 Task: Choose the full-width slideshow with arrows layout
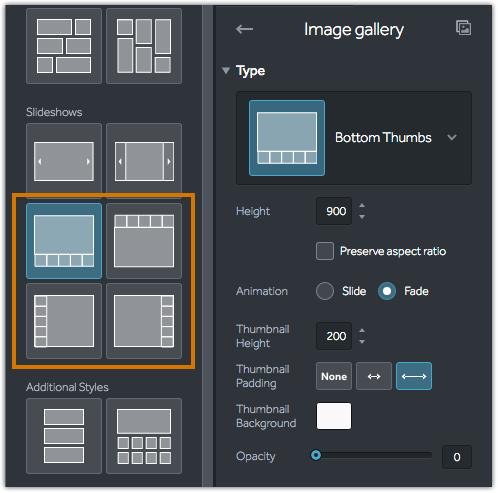pos(64,161)
